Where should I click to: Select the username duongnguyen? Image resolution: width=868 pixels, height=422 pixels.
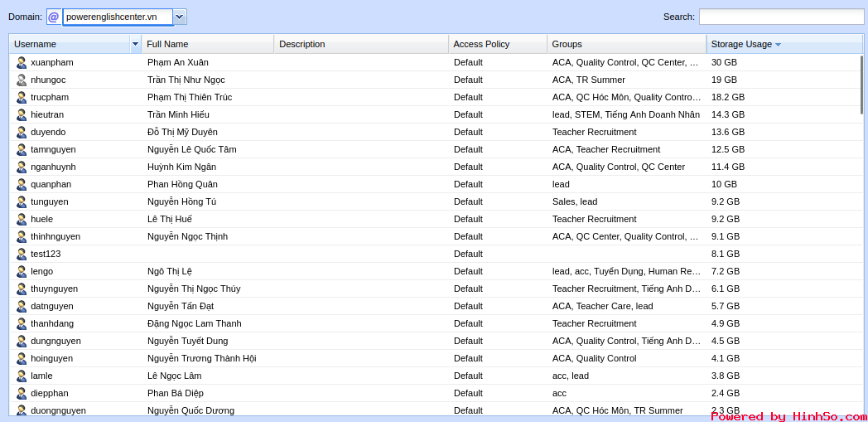click(58, 411)
